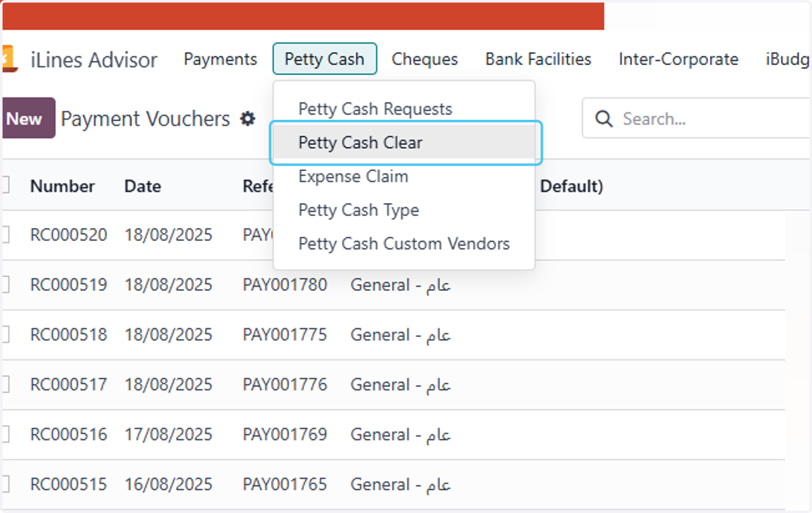Tick the checkbox for row RC000515
Viewport: 812px width, 513px height.
5,485
